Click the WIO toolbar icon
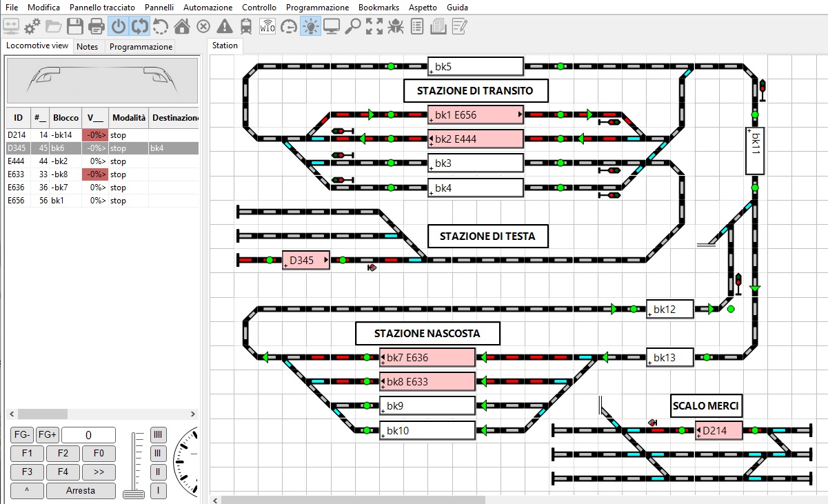 (267, 27)
